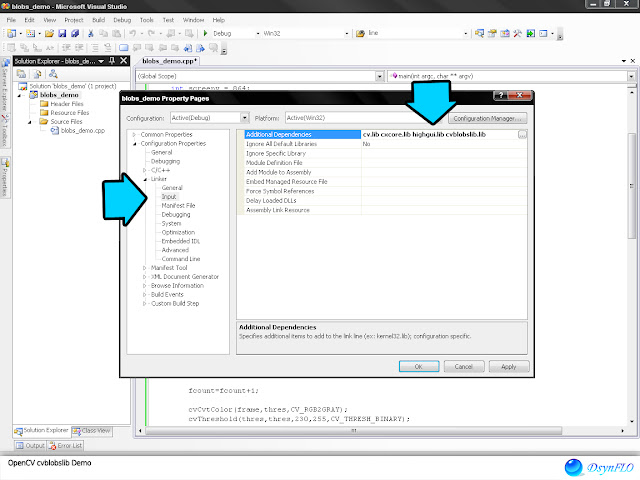Viewport: 640px width, 480px height.
Task: Open the Tools menu
Action: tap(147, 20)
